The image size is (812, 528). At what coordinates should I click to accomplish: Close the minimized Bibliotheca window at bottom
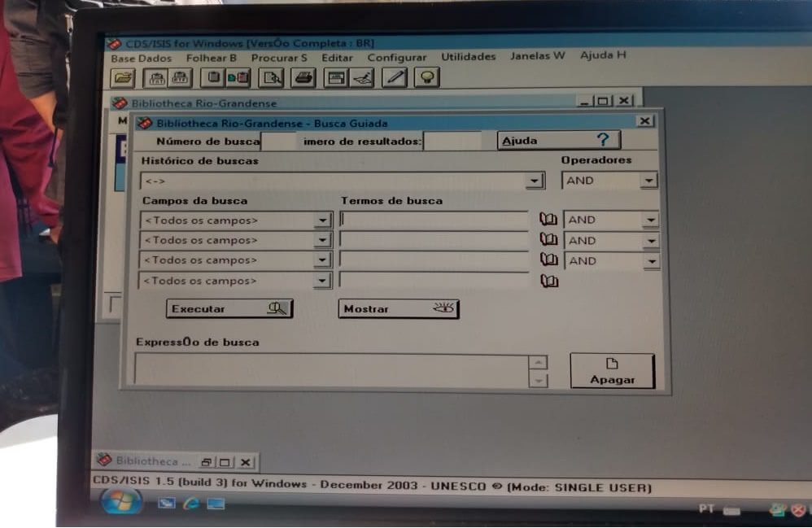click(246, 462)
